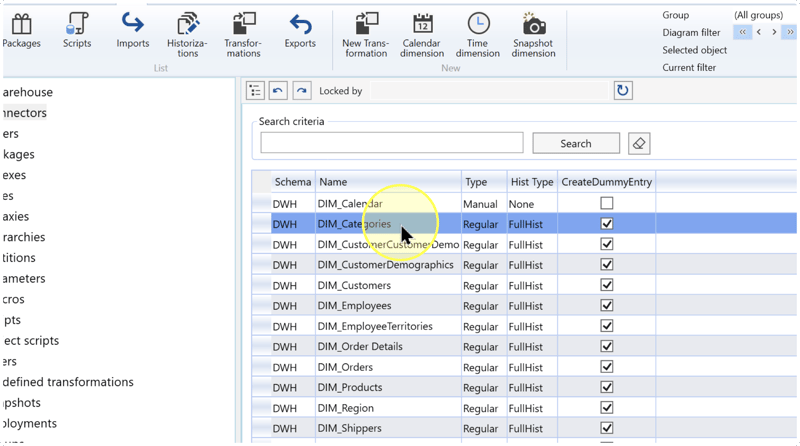Uncheck CreateDummyEntry for DIM_Orders

[x=607, y=366]
